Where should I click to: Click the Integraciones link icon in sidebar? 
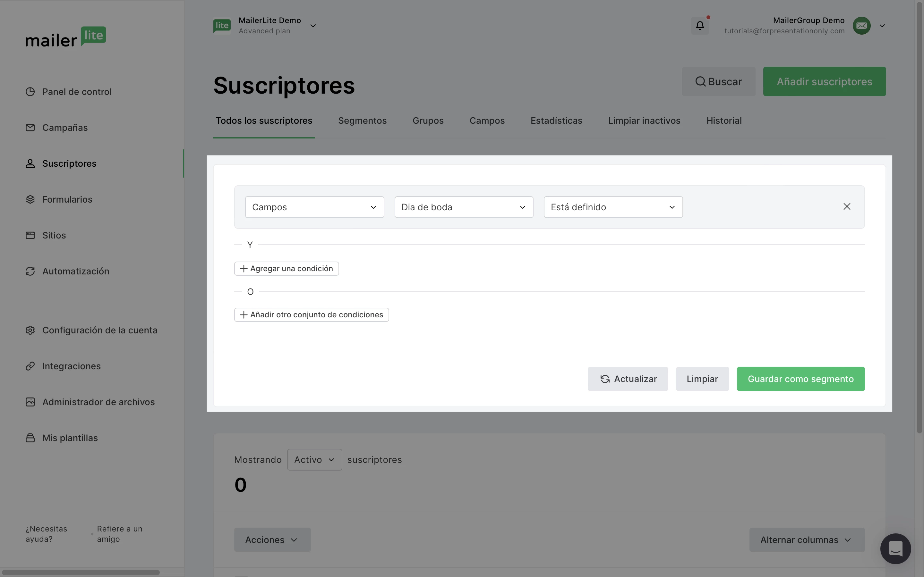pos(30,366)
